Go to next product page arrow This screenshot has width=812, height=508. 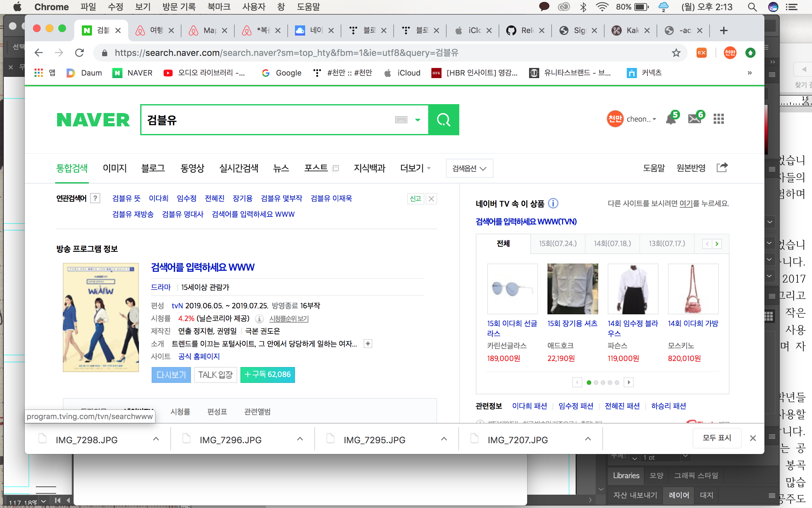628,382
